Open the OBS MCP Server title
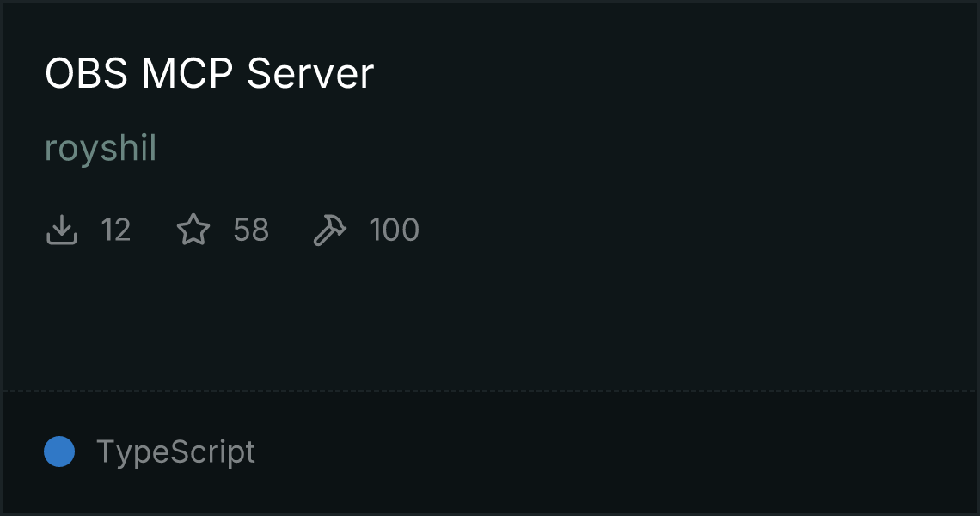980x516 pixels. (210, 73)
